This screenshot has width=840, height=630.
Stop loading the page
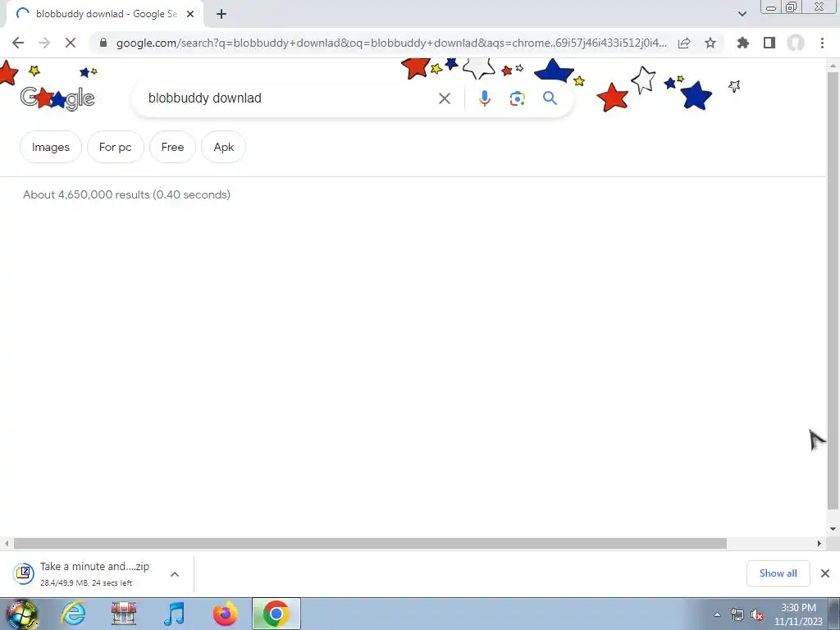71,43
